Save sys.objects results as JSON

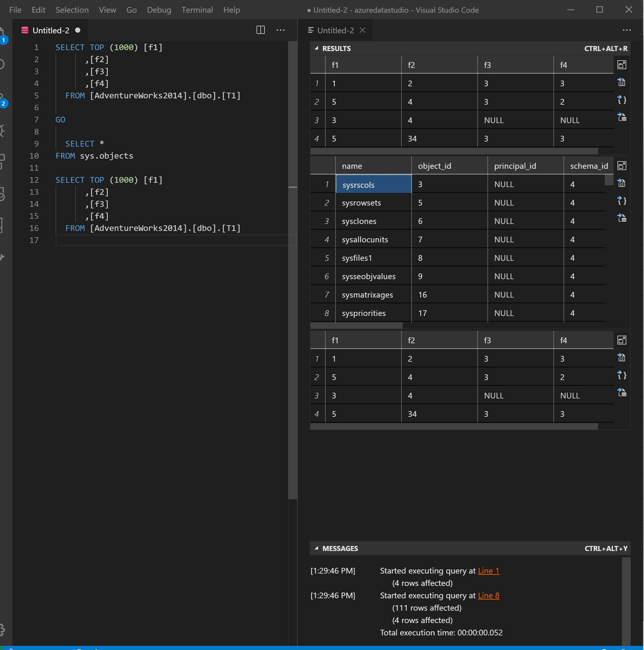622,201
